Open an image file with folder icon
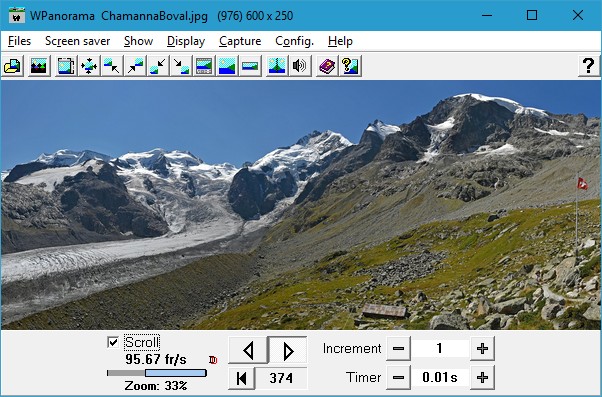This screenshot has height=397, width=602. 13,66
